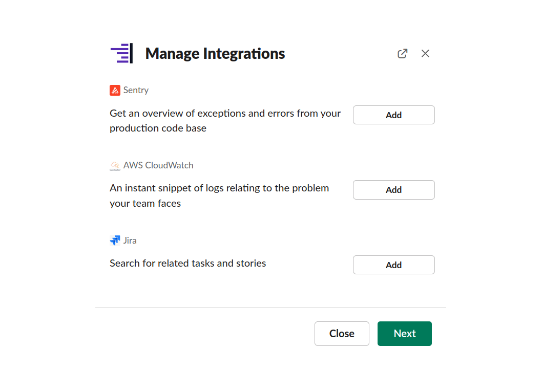Open integrations in external window icon
This screenshot has width=542, height=392.
[x=402, y=54]
